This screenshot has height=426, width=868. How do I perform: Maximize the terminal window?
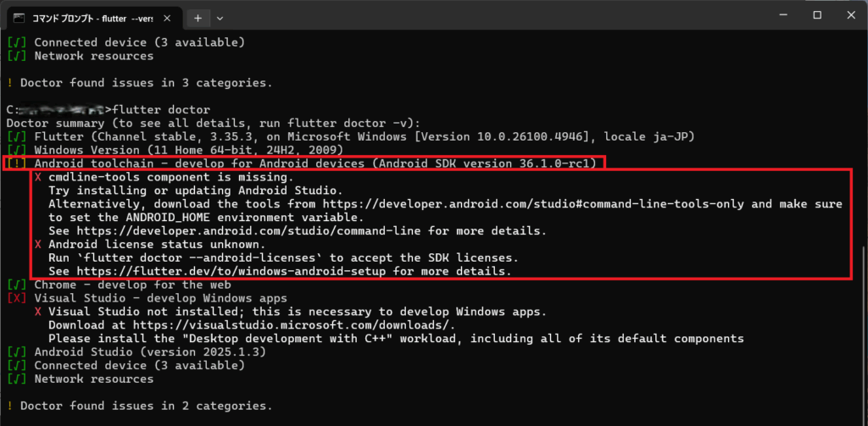pos(816,15)
